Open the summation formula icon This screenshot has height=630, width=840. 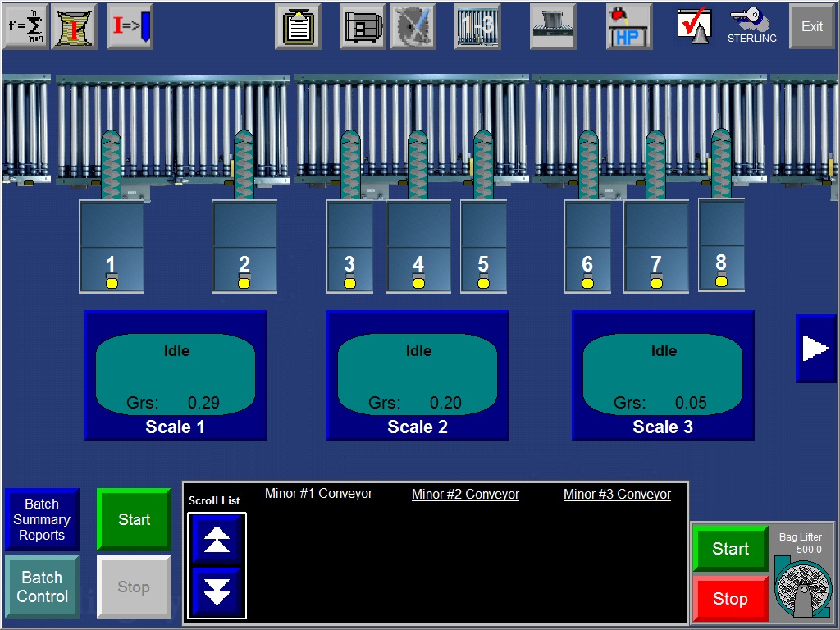26,26
